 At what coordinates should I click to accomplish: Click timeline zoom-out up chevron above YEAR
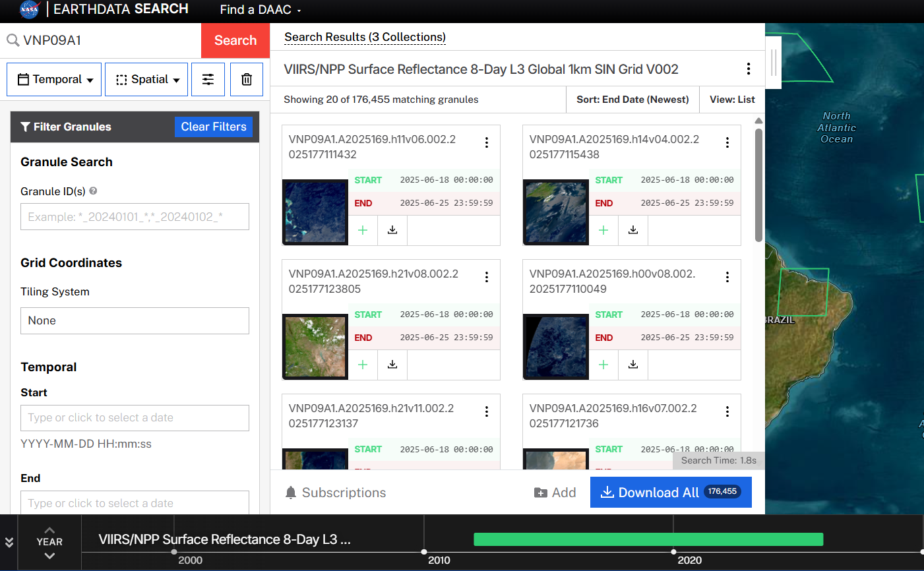[x=49, y=530]
